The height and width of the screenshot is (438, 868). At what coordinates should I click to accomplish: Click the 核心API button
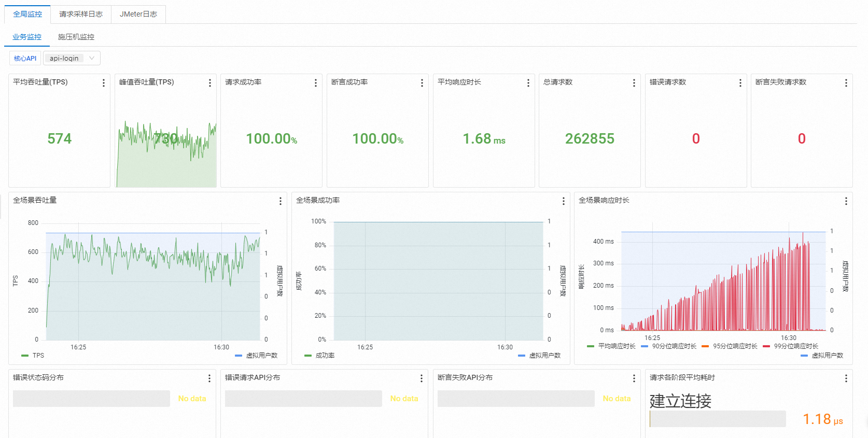point(25,58)
